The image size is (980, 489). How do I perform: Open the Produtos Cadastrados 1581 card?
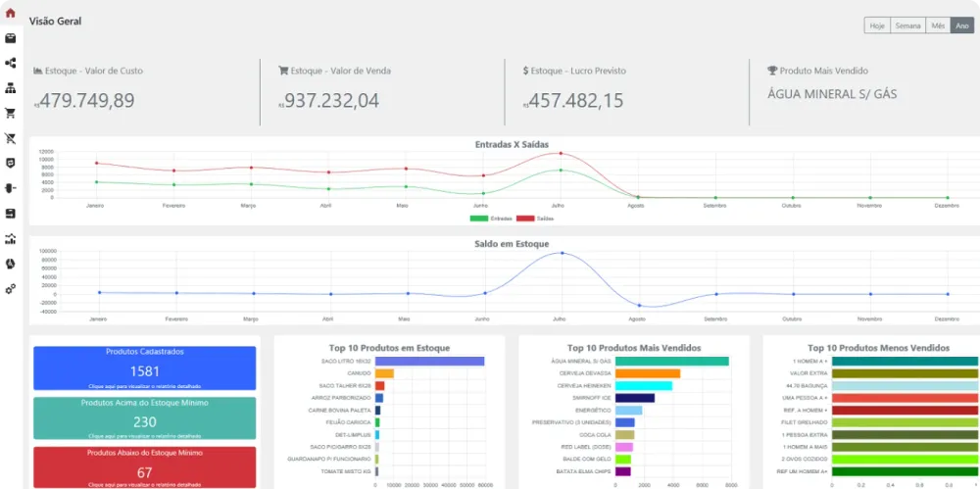point(144,368)
